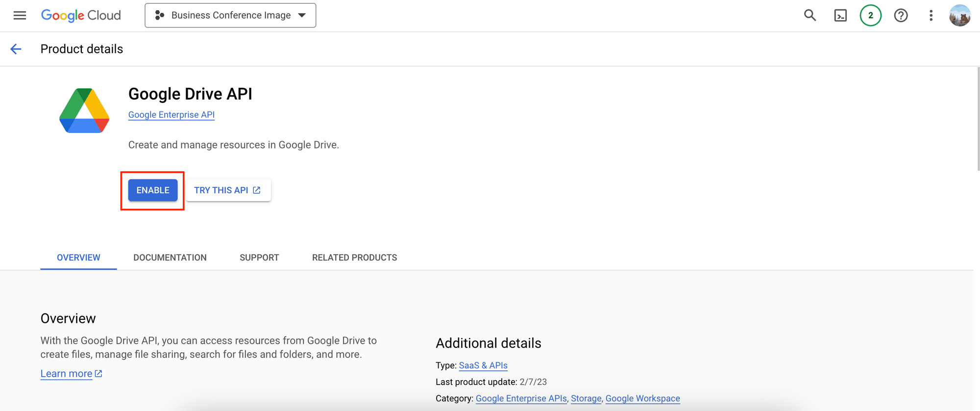The height and width of the screenshot is (411, 980).
Task: Click the Google Drive logo image
Action: [x=84, y=110]
